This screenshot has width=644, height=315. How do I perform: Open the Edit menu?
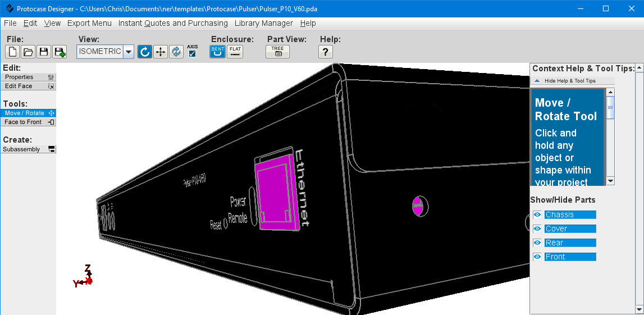pos(30,23)
